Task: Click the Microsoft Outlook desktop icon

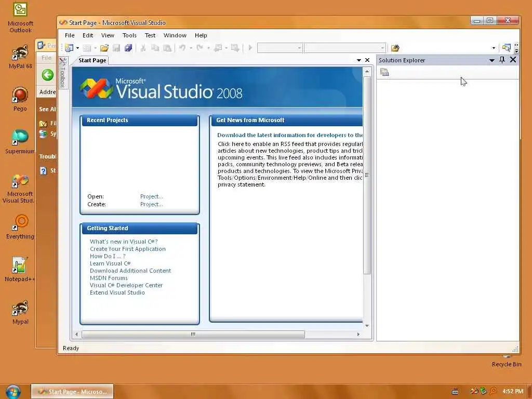Action: click(x=20, y=18)
